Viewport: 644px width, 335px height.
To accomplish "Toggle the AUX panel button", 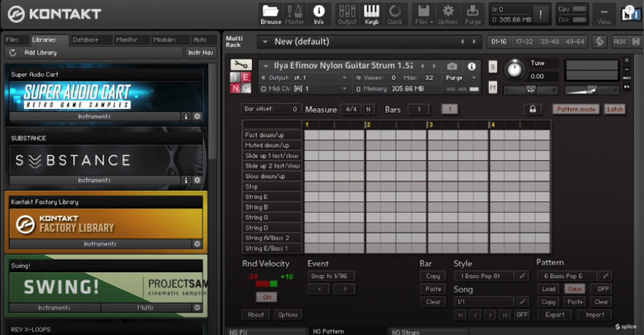I will click(619, 41).
